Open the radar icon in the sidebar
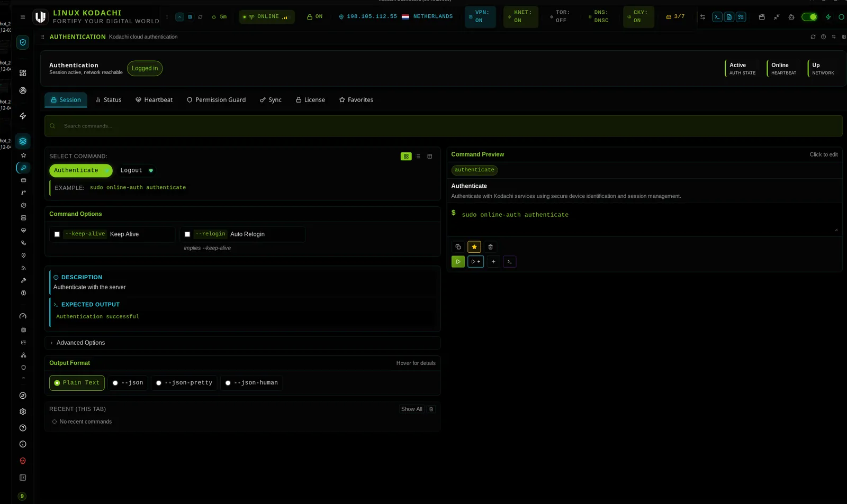Screen dimensions: 847x504 [x=23, y=90]
